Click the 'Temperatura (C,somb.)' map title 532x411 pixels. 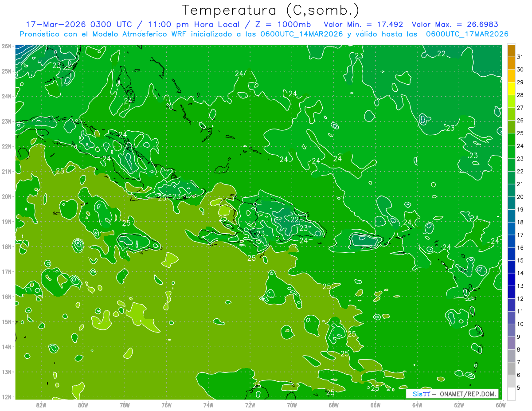click(271, 10)
